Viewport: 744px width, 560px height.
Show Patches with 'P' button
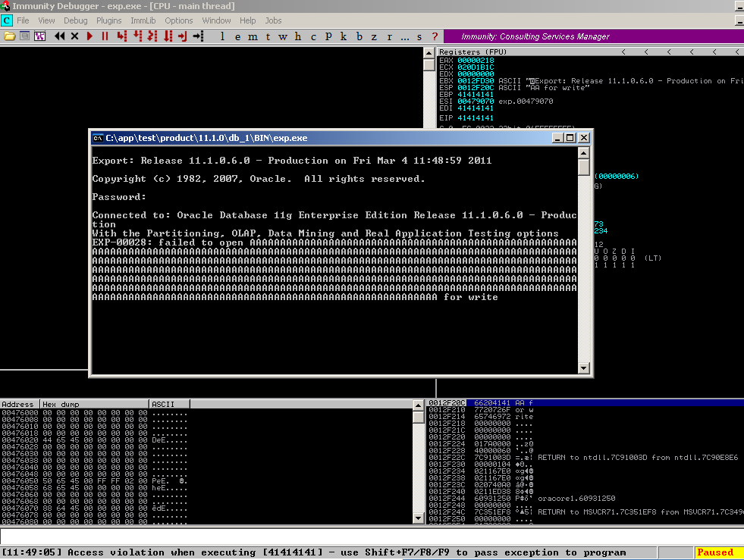pos(328,36)
